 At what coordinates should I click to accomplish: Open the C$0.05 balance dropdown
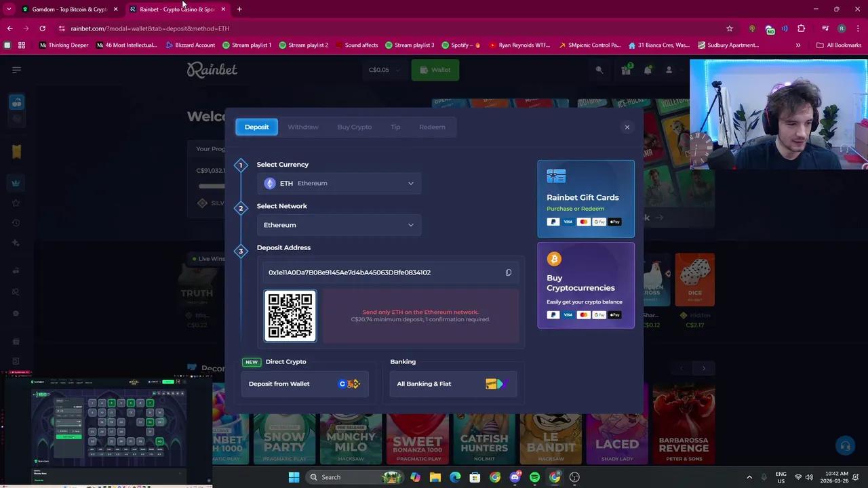pyautogui.click(x=384, y=70)
